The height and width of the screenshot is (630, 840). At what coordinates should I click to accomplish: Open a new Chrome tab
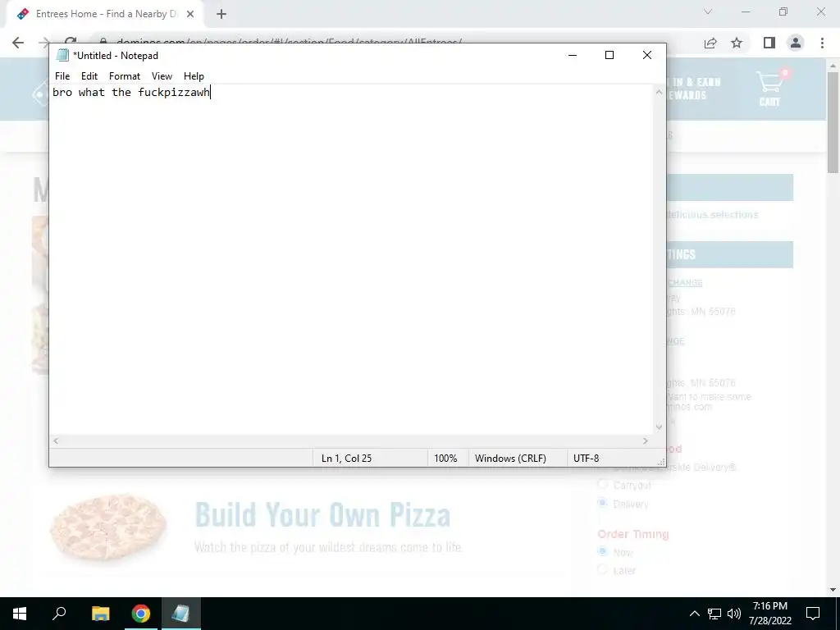point(221,14)
